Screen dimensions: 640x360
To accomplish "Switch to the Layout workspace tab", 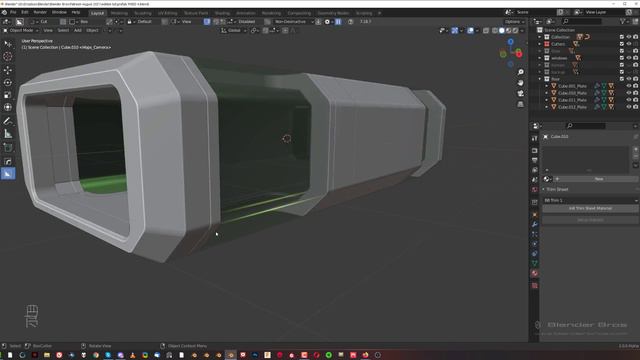I will 97,13.
